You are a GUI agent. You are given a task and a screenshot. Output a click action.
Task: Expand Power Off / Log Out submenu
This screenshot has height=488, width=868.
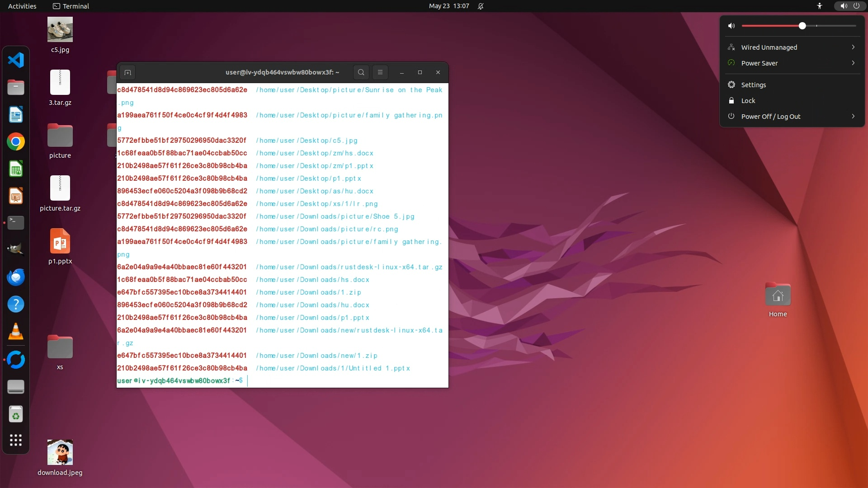coord(853,116)
